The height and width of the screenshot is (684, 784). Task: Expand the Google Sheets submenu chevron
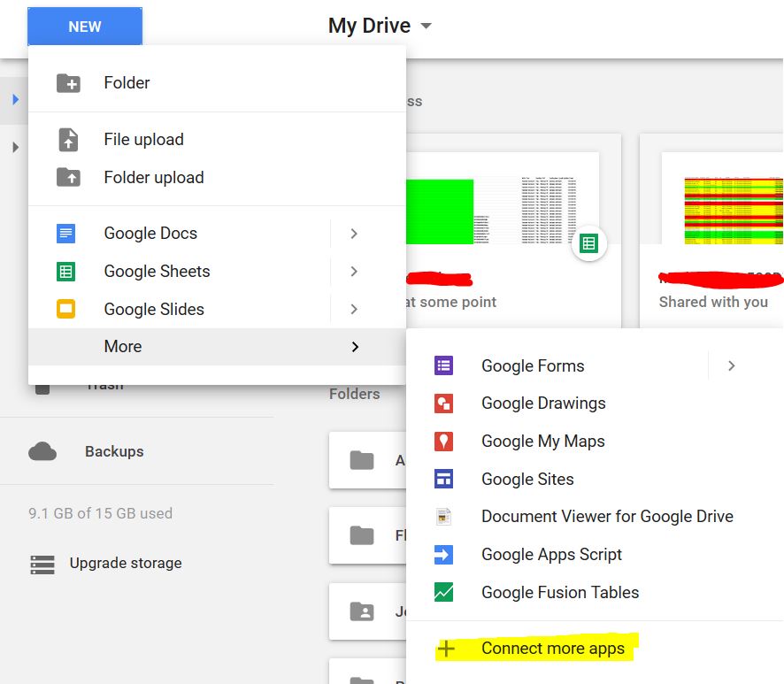pos(354,272)
